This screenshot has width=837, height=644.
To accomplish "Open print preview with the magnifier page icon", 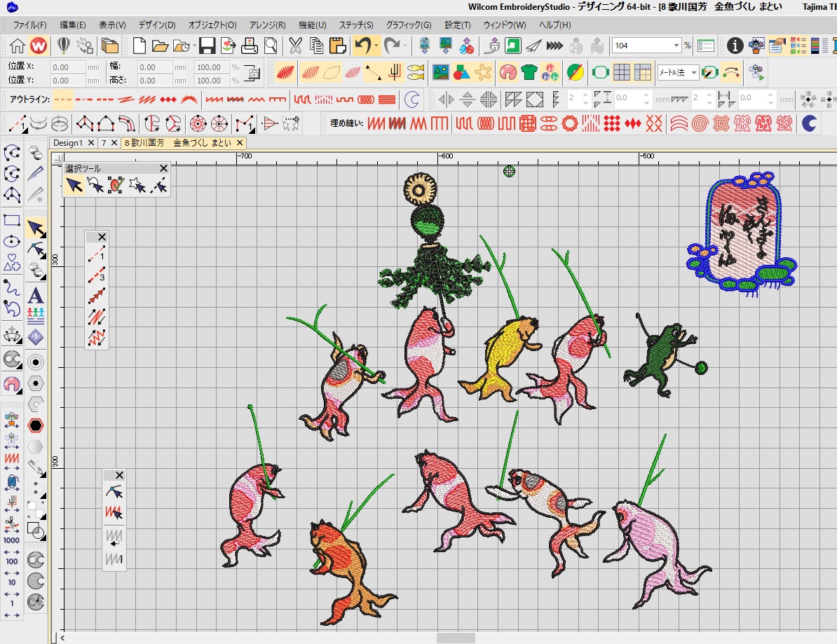I will pyautogui.click(x=271, y=46).
